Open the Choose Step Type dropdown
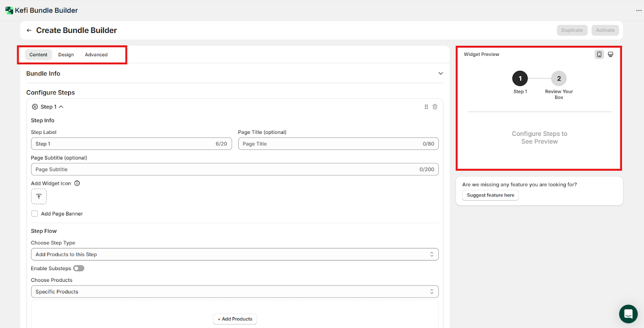The image size is (644, 328). tap(234, 254)
